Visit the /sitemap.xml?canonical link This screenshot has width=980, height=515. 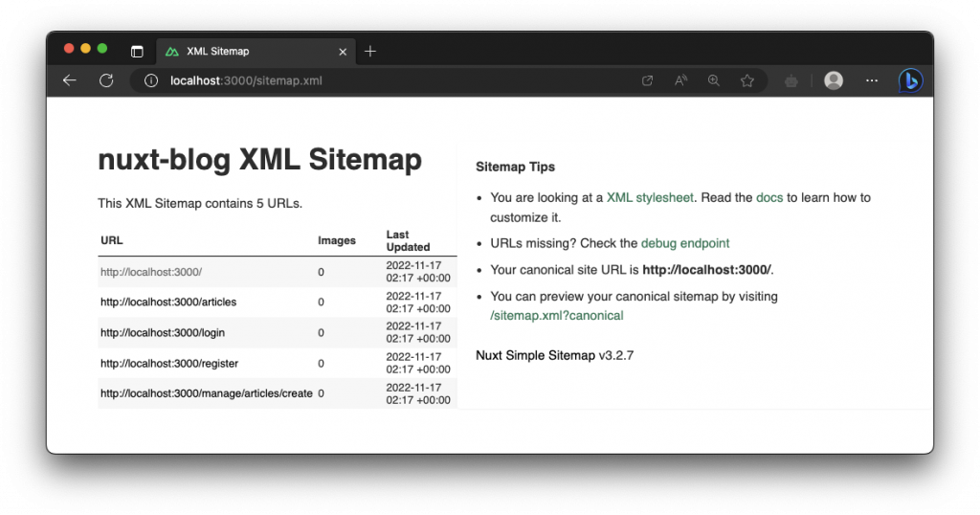(x=556, y=316)
